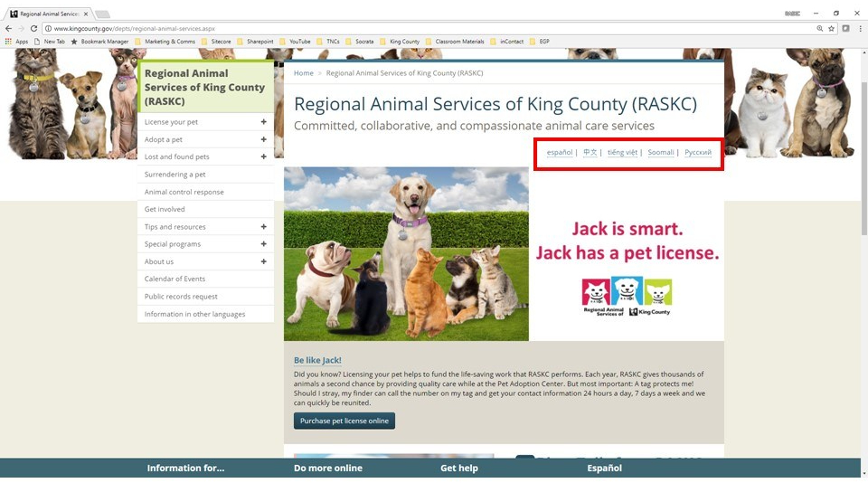The width and height of the screenshot is (868, 483).
Task: Click the Home breadcrumb link
Action: 304,73
